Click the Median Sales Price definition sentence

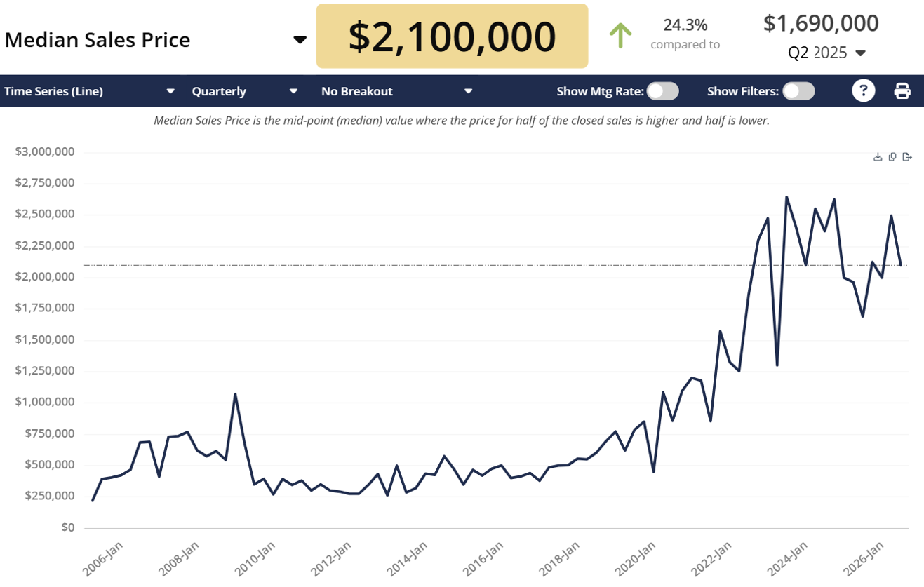click(462, 121)
